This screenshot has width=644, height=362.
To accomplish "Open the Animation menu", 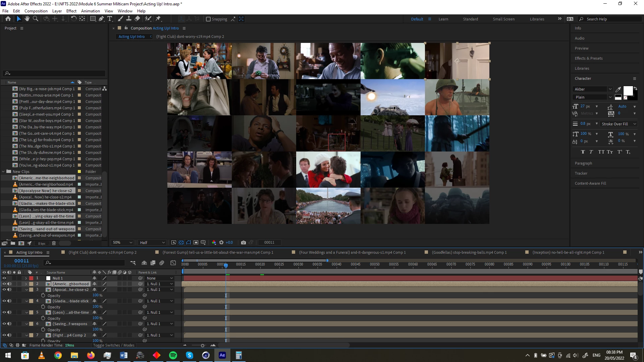I will click(90, 11).
